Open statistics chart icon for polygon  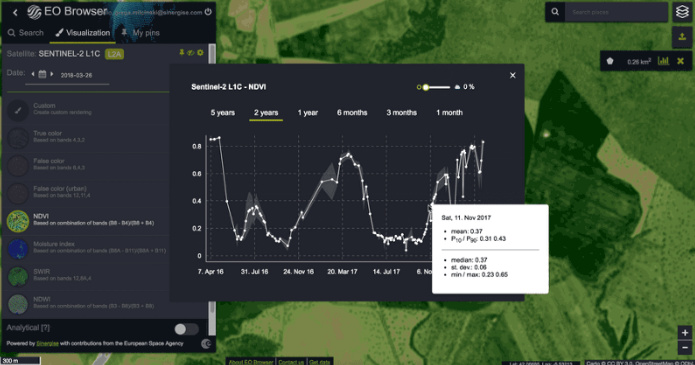[x=663, y=61]
